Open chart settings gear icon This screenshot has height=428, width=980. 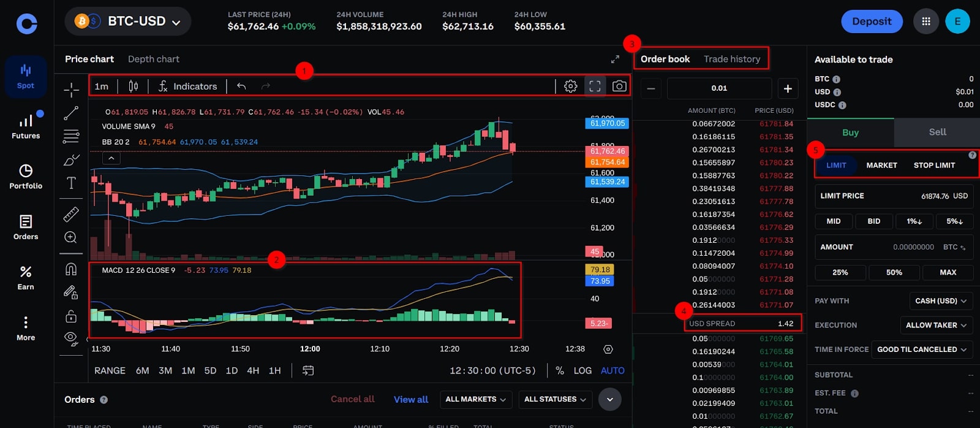[570, 86]
